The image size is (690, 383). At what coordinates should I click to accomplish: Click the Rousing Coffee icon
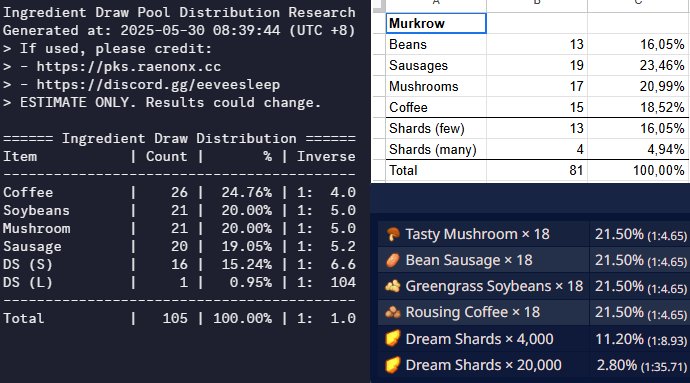tap(393, 312)
